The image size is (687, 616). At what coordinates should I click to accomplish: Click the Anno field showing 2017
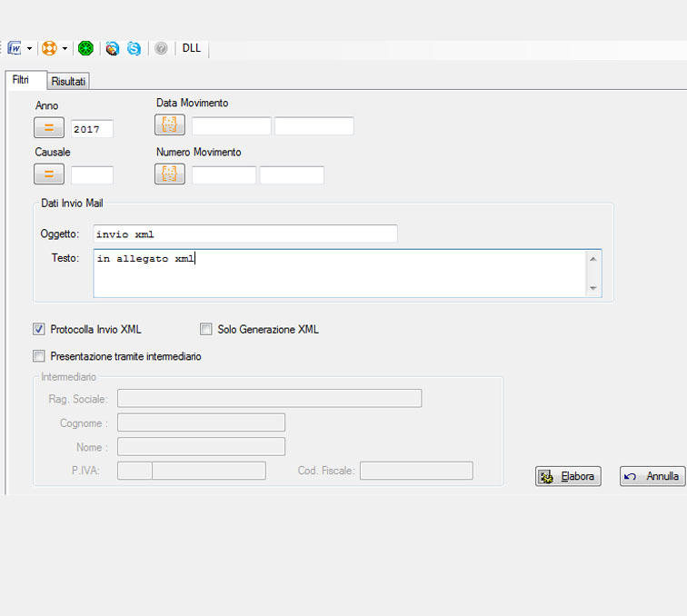click(92, 129)
